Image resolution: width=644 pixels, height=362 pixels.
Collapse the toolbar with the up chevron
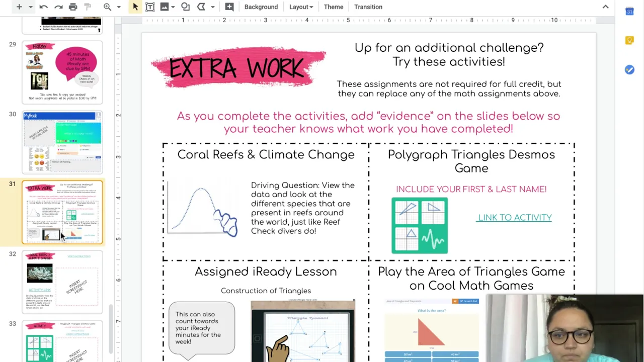coord(605,7)
